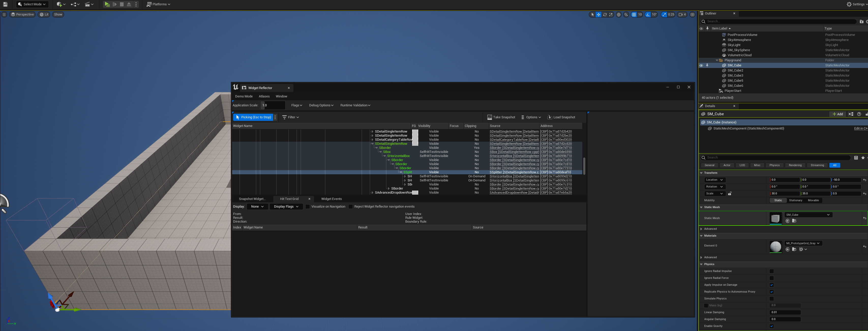Open the Atlases menu
This screenshot has height=331, width=868.
264,96
